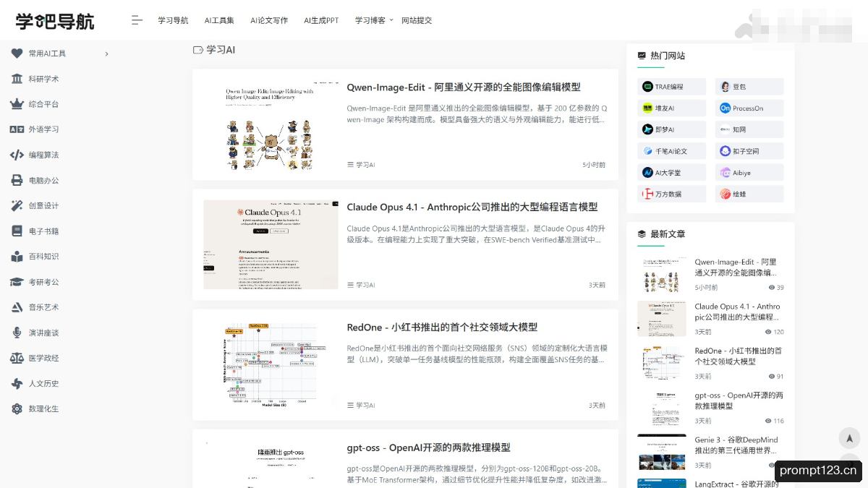Open 即梦AI in hot sites
Image resolution: width=868 pixels, height=488 pixels.
pyautogui.click(x=671, y=129)
